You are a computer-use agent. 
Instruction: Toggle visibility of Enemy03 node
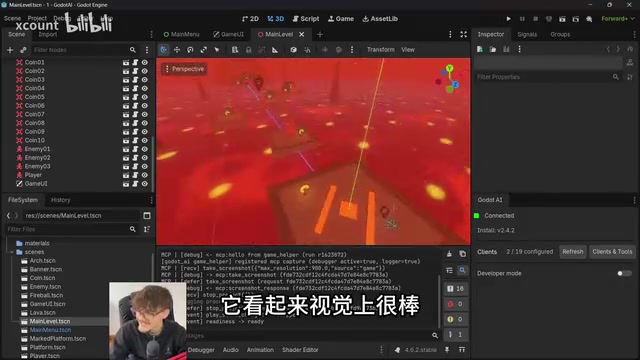(x=144, y=167)
